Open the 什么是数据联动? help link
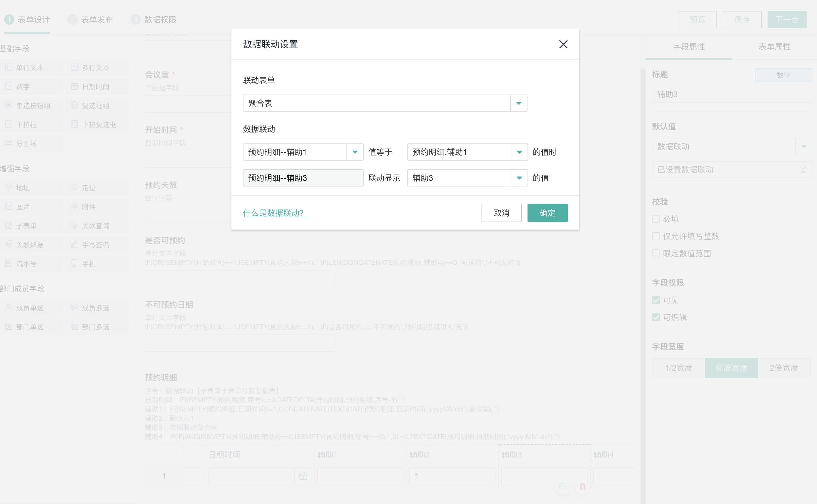This screenshot has height=504, width=817. [275, 213]
